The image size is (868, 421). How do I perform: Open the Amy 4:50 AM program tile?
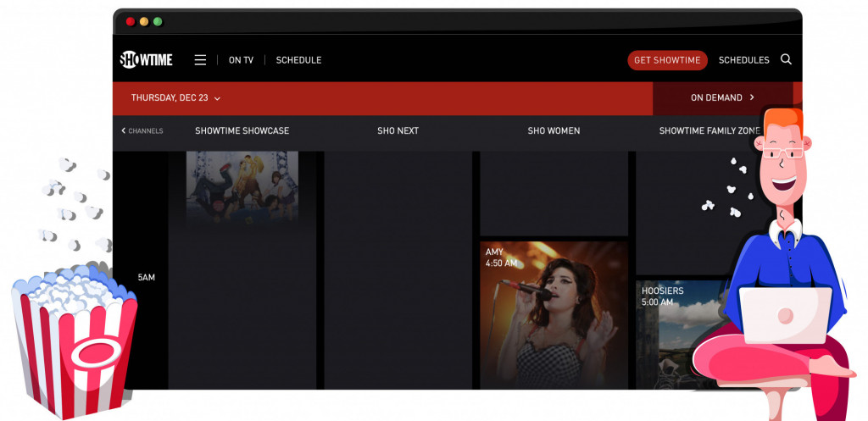554,314
